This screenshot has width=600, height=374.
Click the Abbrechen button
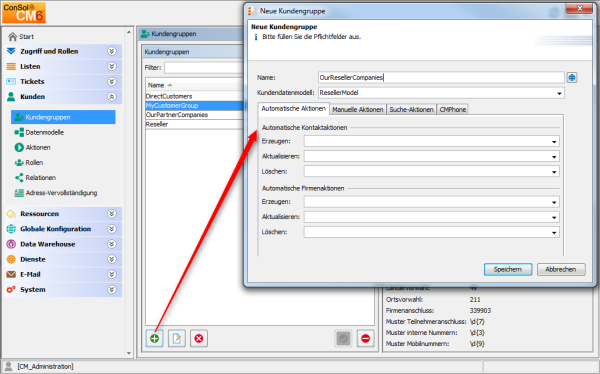click(561, 269)
